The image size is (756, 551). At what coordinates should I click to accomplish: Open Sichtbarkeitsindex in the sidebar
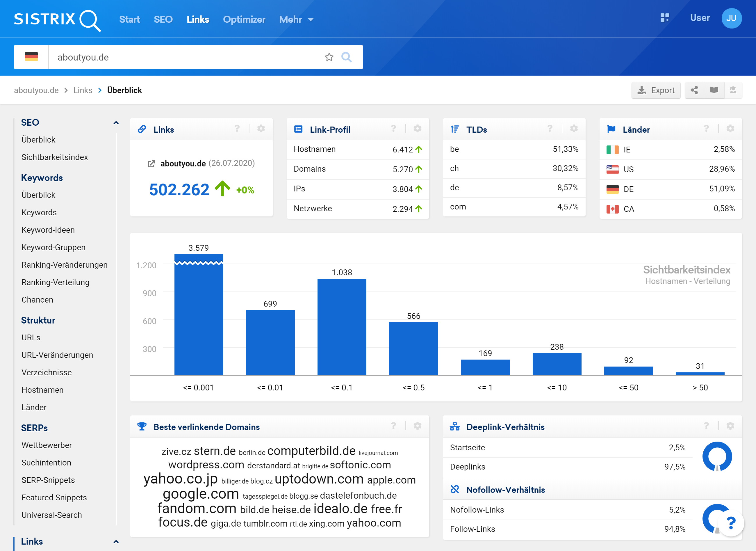tap(55, 157)
